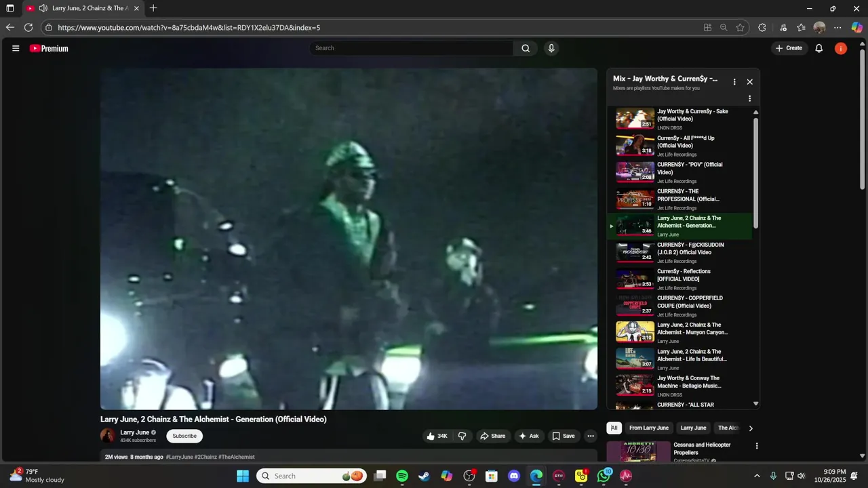868x488 pixels.
Task: Add page to favorites star
Action: (x=740, y=28)
